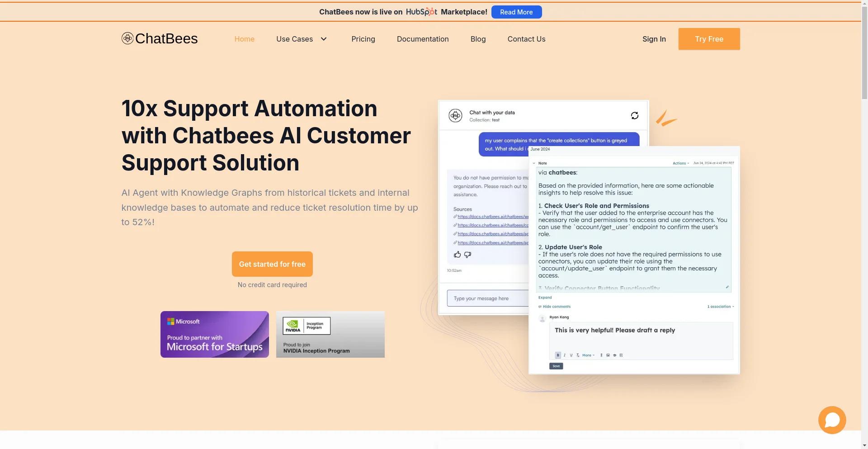Image resolution: width=868 pixels, height=449 pixels.
Task: Click the Ryan Kang commenter name
Action: [x=559, y=317]
